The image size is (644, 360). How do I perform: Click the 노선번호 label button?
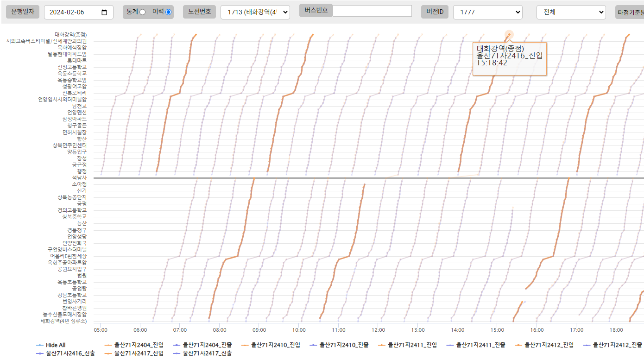coord(199,12)
